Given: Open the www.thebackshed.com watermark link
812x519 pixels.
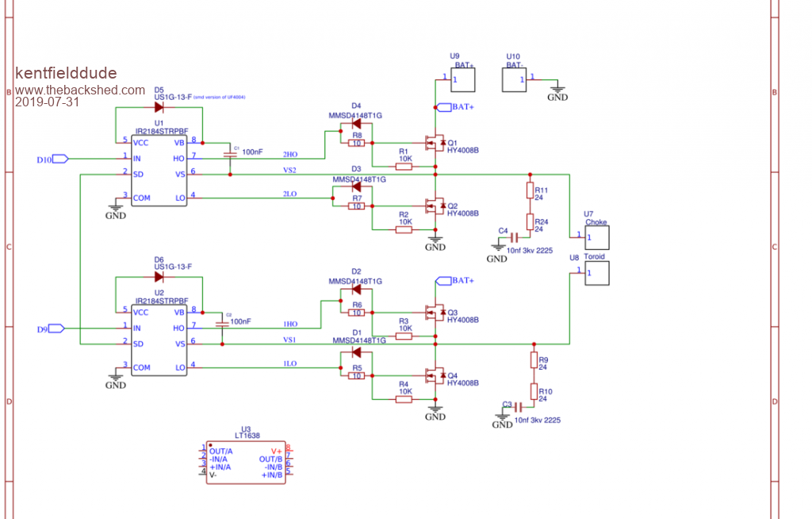Looking at the screenshot, I should pyautogui.click(x=79, y=90).
